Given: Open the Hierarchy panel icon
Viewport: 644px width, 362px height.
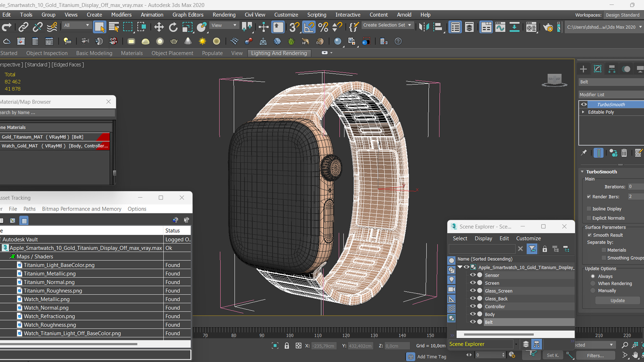Looking at the screenshot, I should 612,69.
